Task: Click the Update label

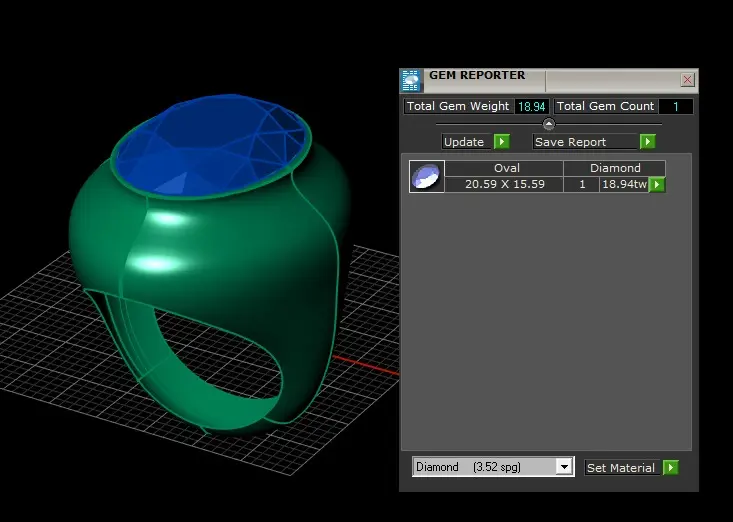Action: click(x=464, y=142)
